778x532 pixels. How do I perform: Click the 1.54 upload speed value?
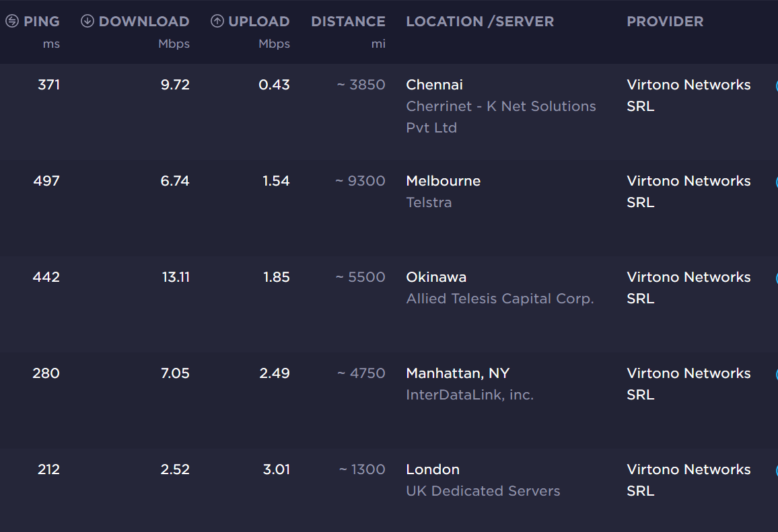277,181
